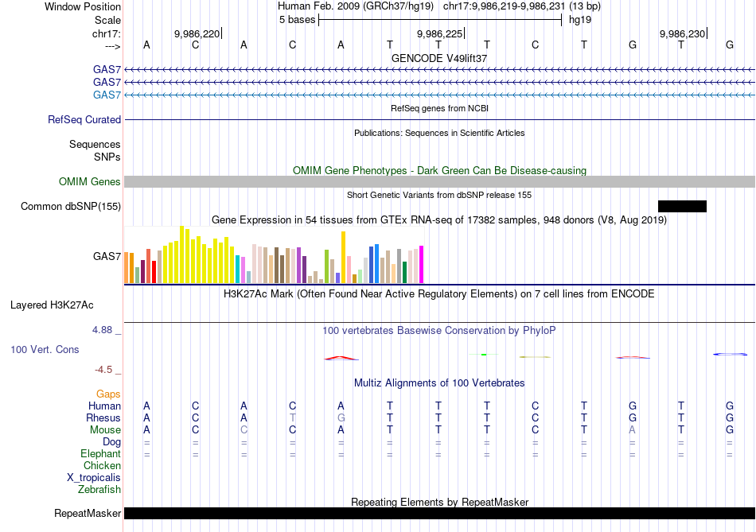Click the RefSeq Curated track label
Image resolution: width=756 pixels, height=532 pixels.
[x=84, y=120]
